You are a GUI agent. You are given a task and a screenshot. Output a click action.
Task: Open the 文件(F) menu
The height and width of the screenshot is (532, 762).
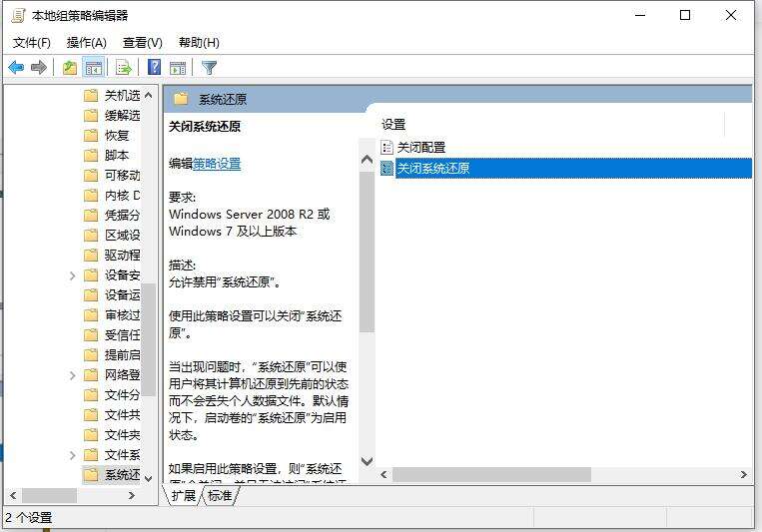tap(32, 43)
